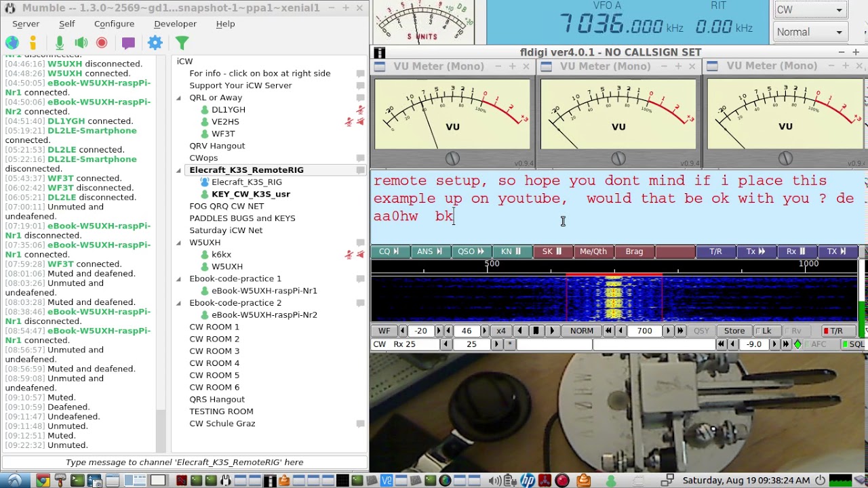Toggle the purple chat comment icon

pos(128,43)
